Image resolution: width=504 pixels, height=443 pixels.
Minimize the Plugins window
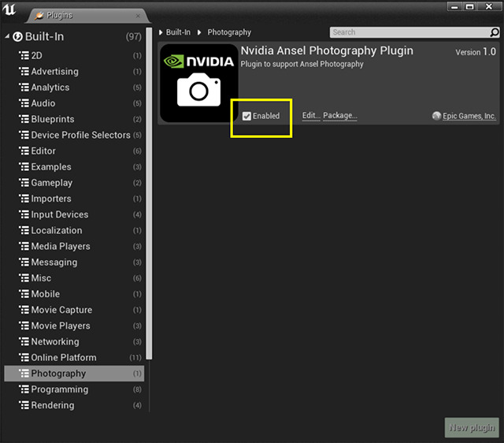[454, 7]
